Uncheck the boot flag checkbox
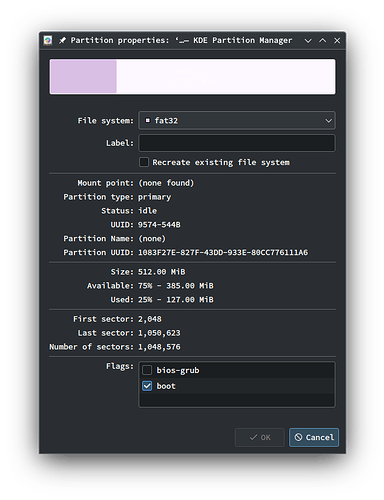The height and width of the screenshot is (500, 384). click(147, 386)
